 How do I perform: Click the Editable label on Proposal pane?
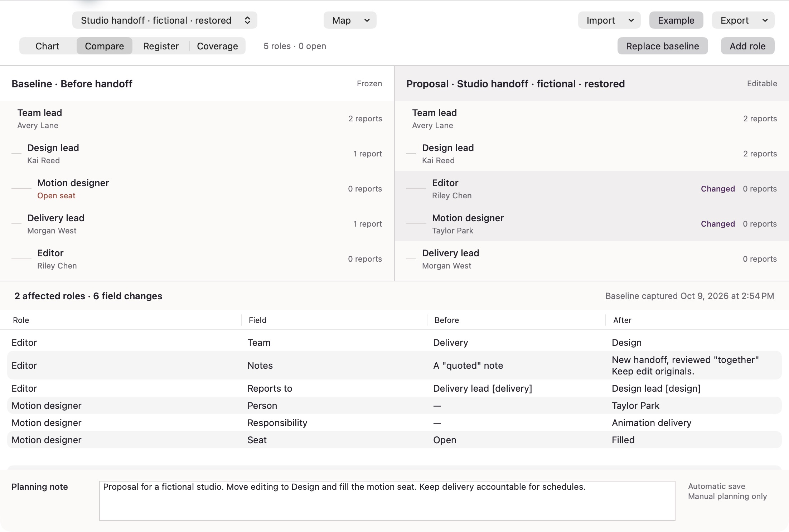[x=762, y=83]
